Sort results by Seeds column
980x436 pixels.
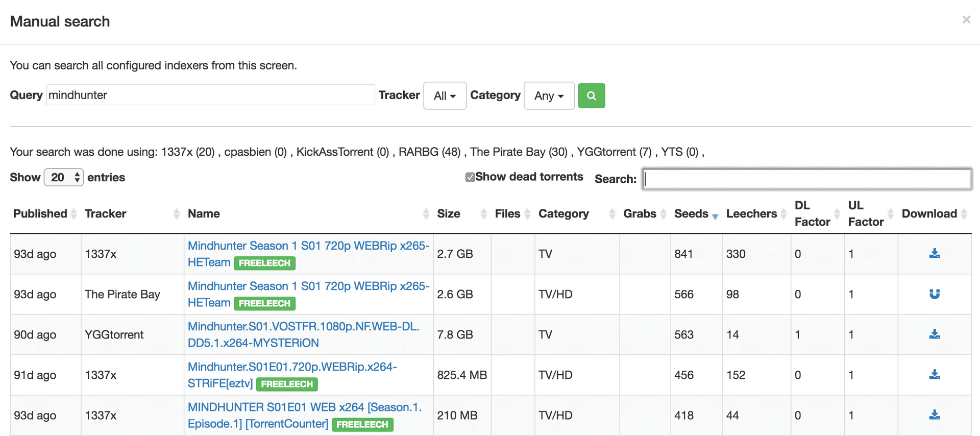pos(691,214)
